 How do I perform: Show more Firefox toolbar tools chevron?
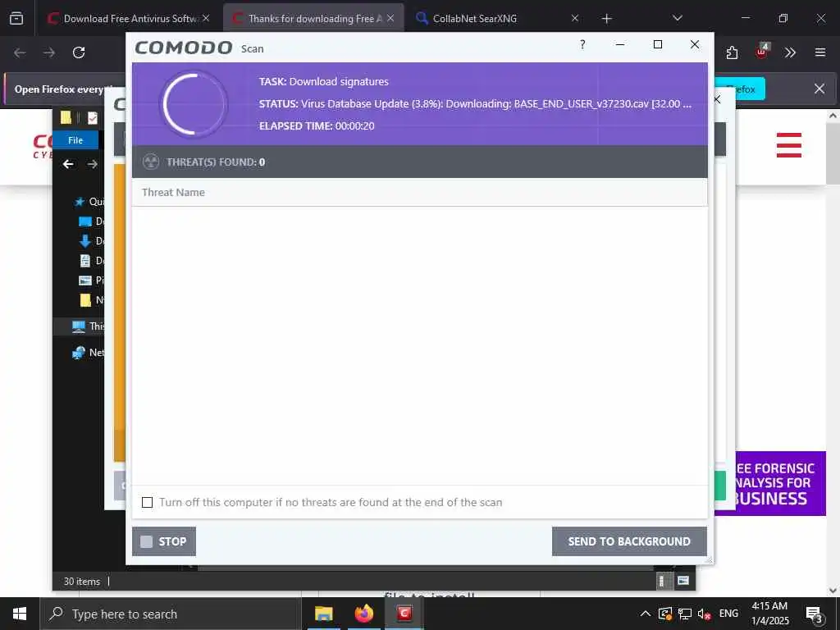[x=790, y=52]
